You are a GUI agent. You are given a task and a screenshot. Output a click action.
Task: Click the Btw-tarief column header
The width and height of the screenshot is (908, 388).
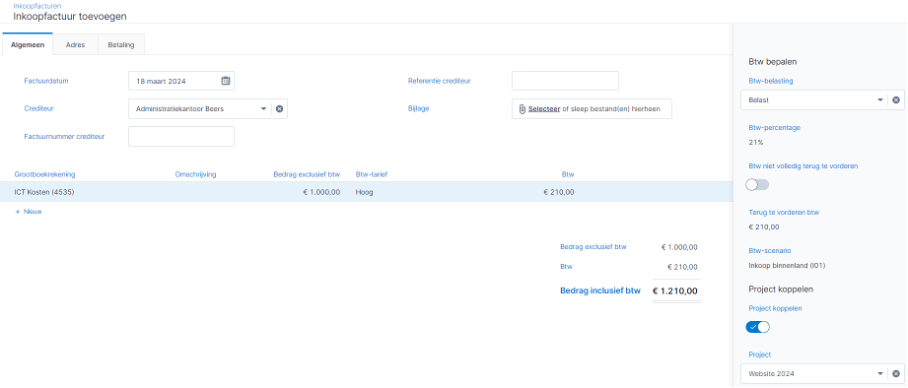[371, 174]
